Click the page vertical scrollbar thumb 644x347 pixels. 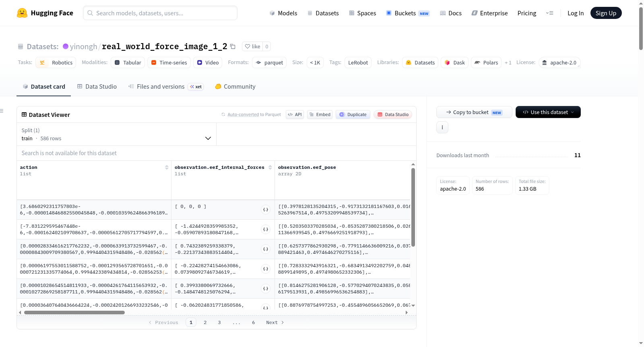[x=641, y=28]
